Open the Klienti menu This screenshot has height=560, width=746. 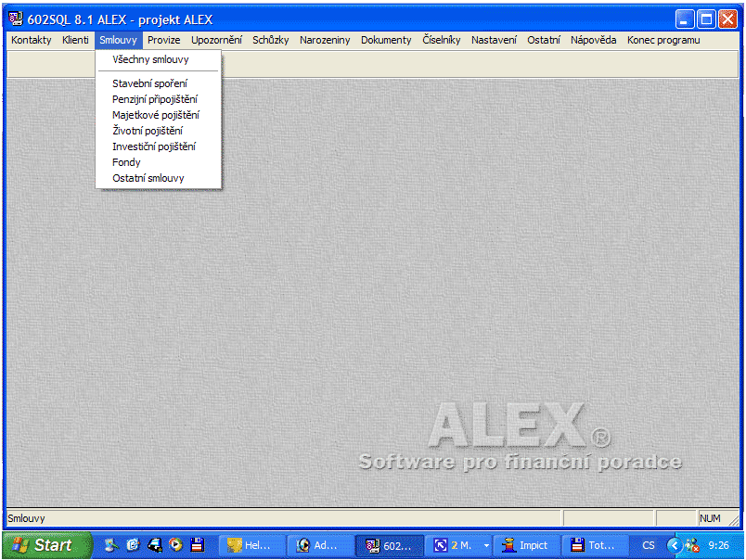75,40
